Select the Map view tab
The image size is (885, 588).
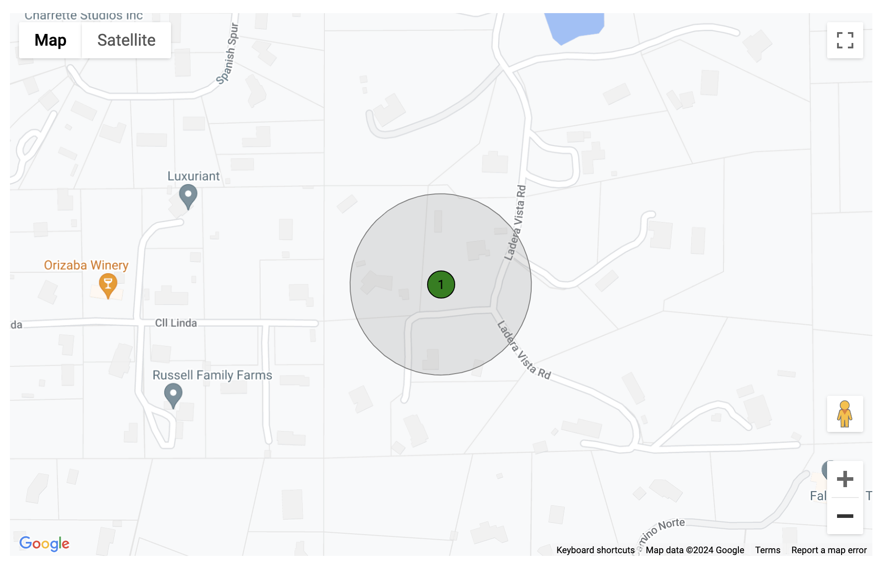[50, 40]
